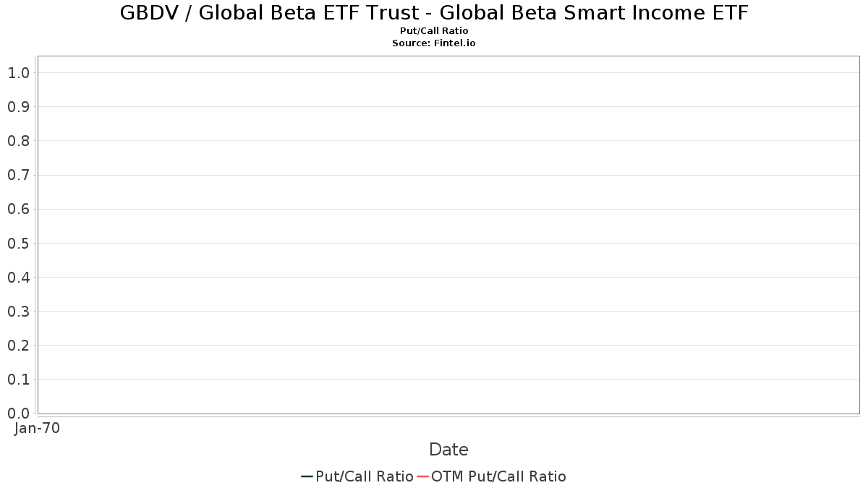The height and width of the screenshot is (488, 868).
Task: Click the GBDV Global Beta chart title
Action: (434, 13)
